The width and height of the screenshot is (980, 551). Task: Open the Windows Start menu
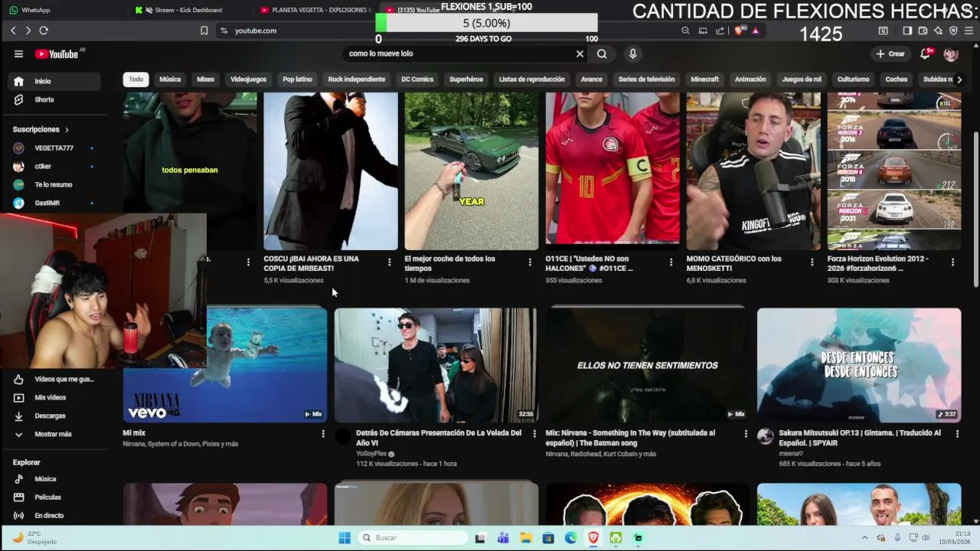pyautogui.click(x=345, y=538)
